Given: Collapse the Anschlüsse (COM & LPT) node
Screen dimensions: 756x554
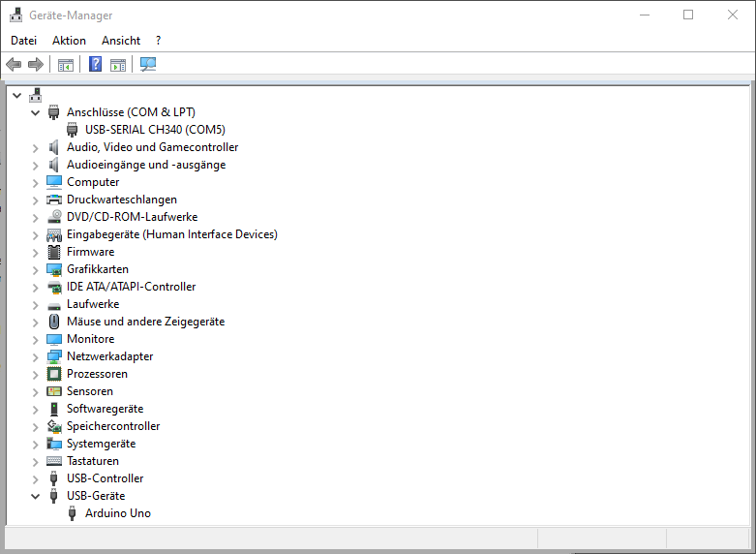Looking at the screenshot, I should pos(35,113).
